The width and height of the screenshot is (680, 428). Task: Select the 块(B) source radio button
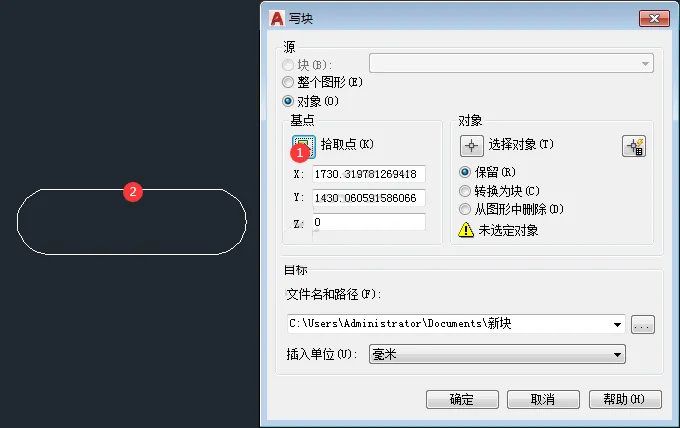tap(288, 65)
